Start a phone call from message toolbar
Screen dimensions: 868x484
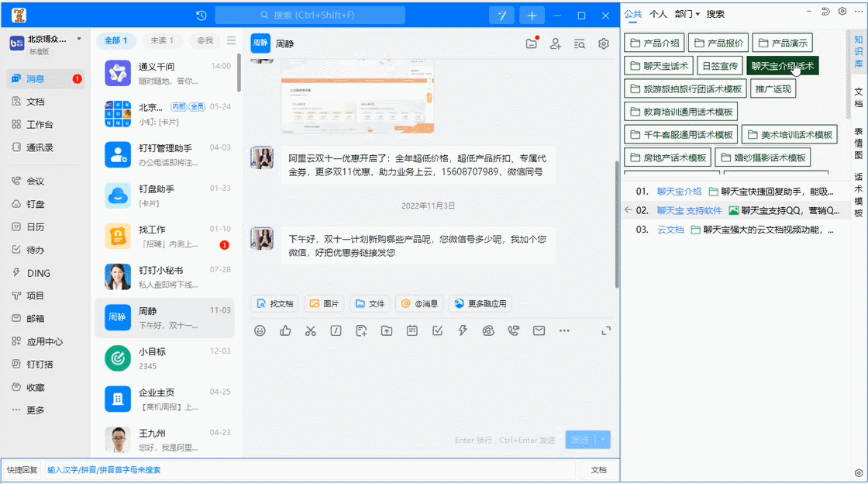click(514, 330)
